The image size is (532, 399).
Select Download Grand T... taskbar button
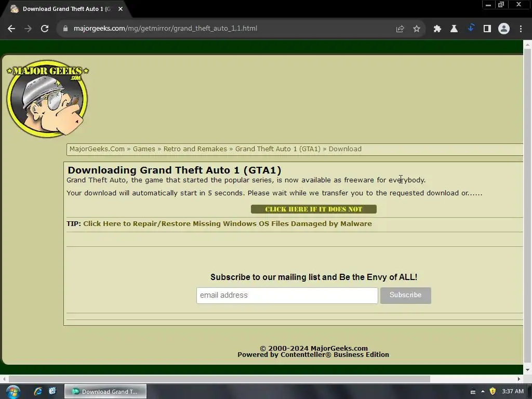coord(105,392)
